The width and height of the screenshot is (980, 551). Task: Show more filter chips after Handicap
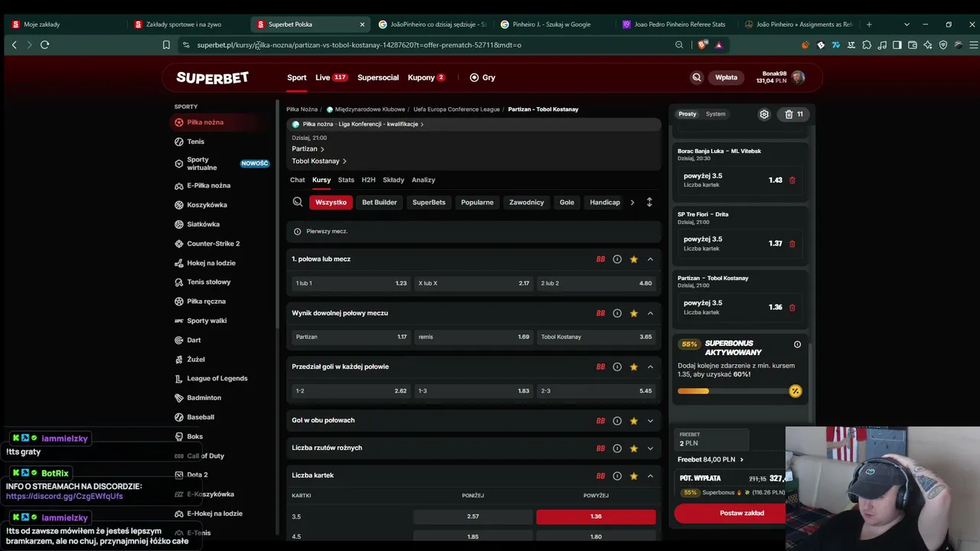click(x=632, y=202)
